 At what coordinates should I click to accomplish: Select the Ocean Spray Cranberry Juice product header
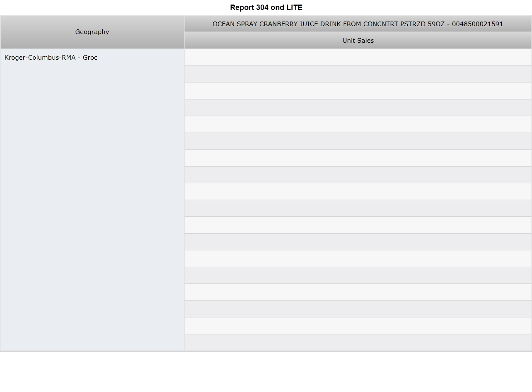[358, 24]
